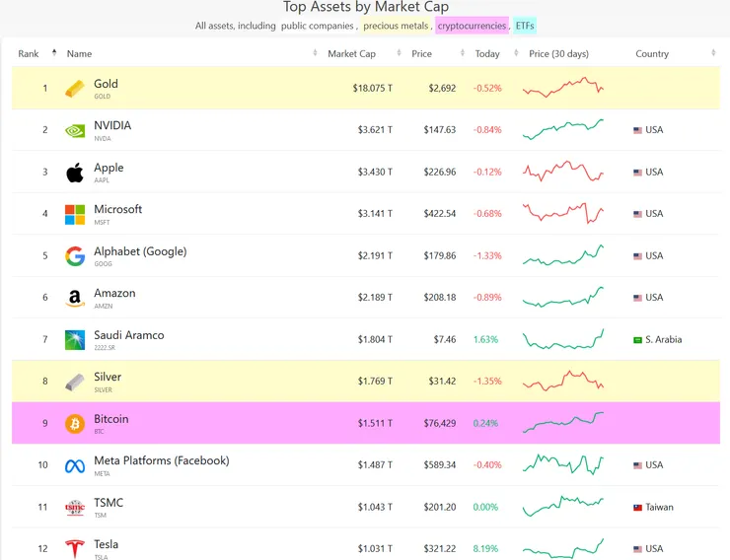Image resolution: width=730 pixels, height=560 pixels.
Task: Click the Saudi Arabia flag icon
Action: click(x=637, y=340)
